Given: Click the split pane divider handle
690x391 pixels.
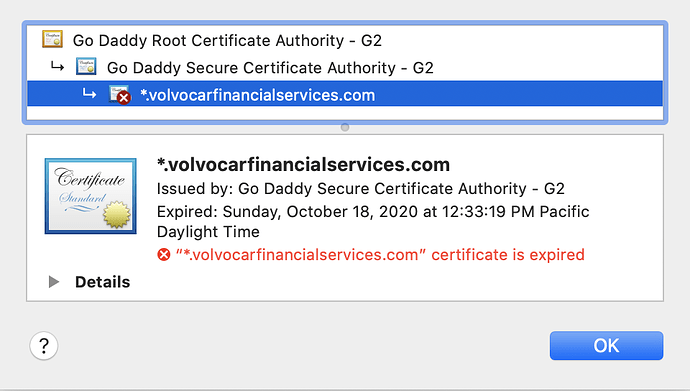Looking at the screenshot, I should (345, 127).
